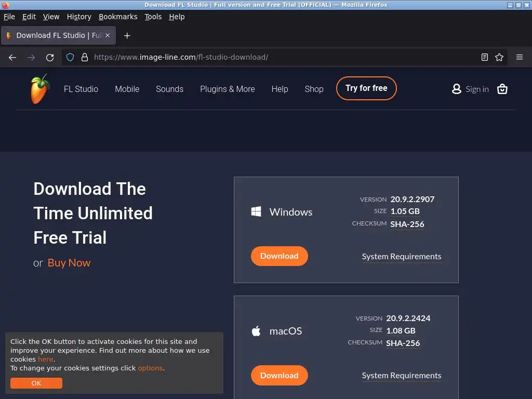Viewport: 532px width, 399px height.
Task: Open the Tools menu
Action: click(x=153, y=17)
